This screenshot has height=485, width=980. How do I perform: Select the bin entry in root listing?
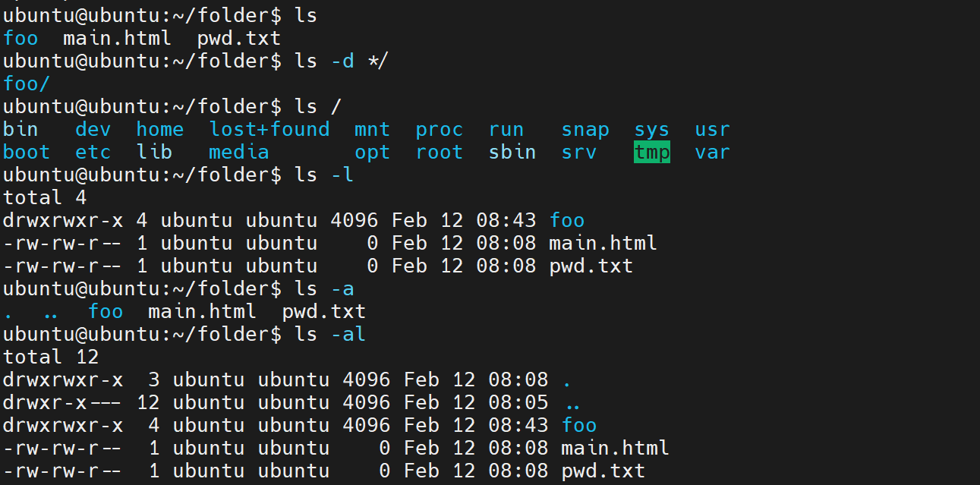point(20,129)
